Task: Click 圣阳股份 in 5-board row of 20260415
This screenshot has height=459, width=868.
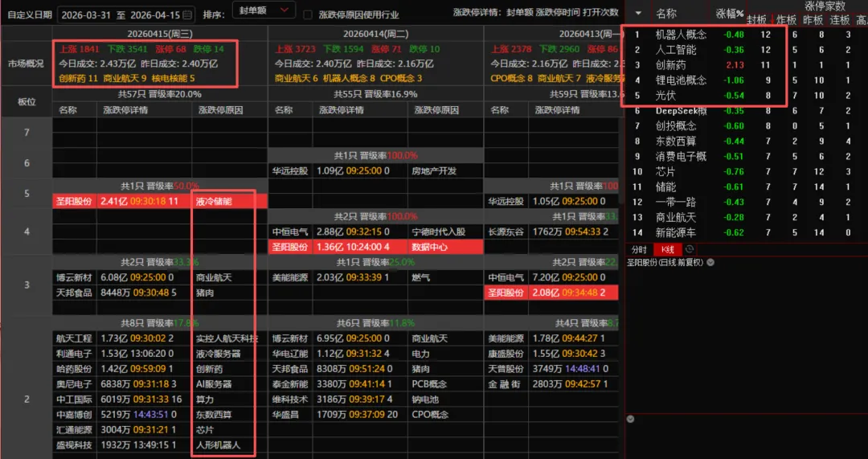Action: [74, 202]
